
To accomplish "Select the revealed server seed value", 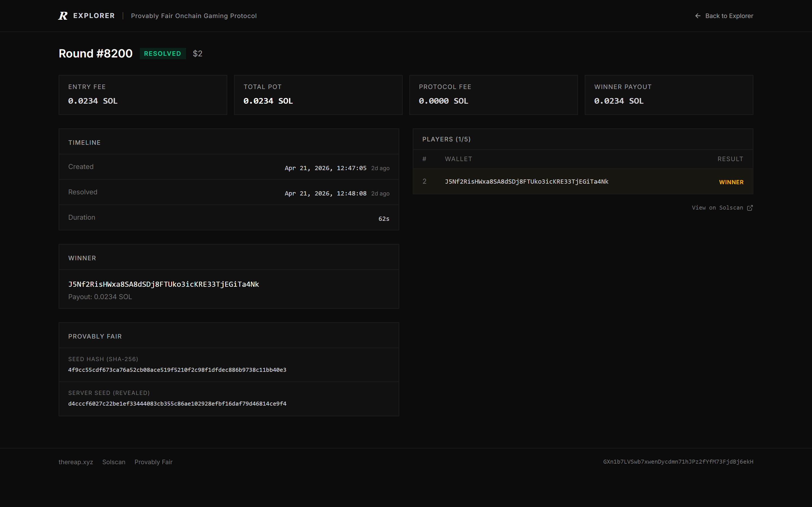I will [177, 403].
